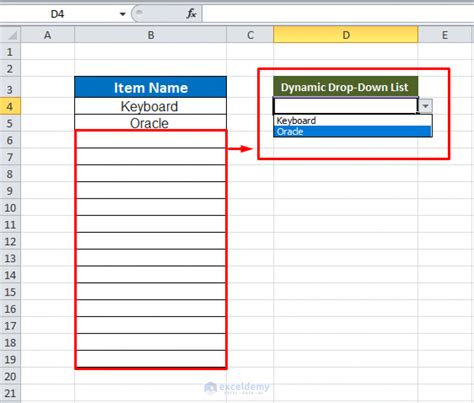Click the Item Name header cell
Viewport: 474px width, 403px height.
[151, 87]
